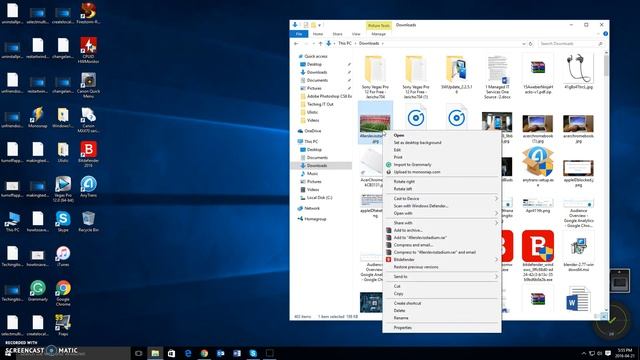The width and height of the screenshot is (640, 360).
Task: Open Word from the taskbar
Action: pos(237,353)
